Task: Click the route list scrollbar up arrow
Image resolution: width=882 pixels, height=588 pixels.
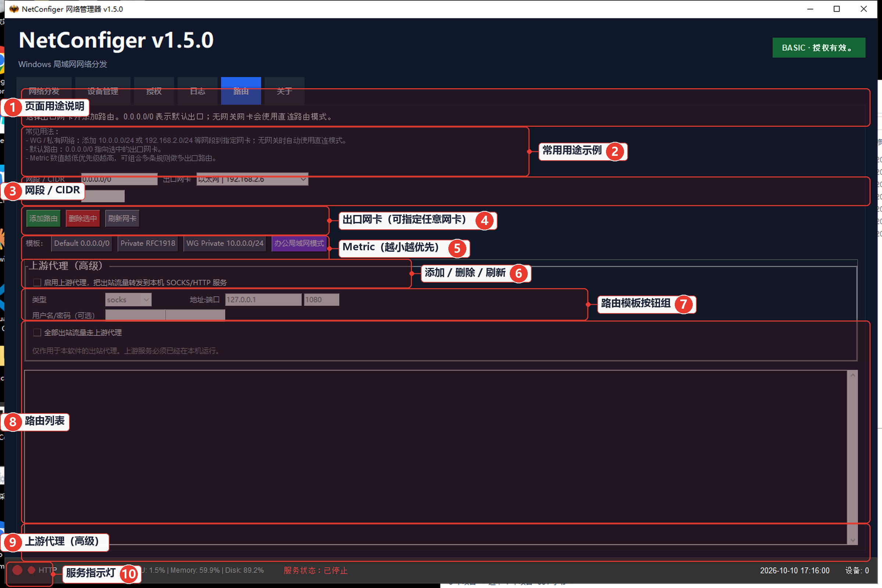Action: pos(852,375)
